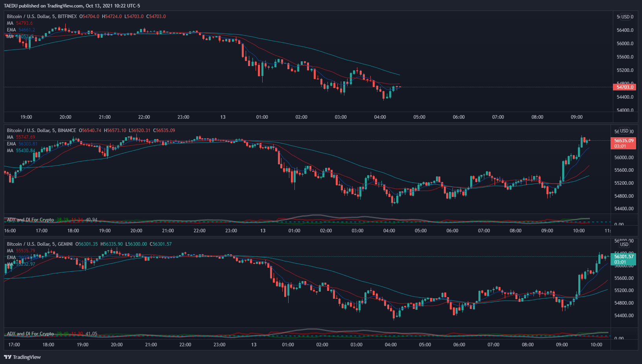Select the MA 55747.69 indicator legend
The image size is (642, 364).
pos(21,137)
